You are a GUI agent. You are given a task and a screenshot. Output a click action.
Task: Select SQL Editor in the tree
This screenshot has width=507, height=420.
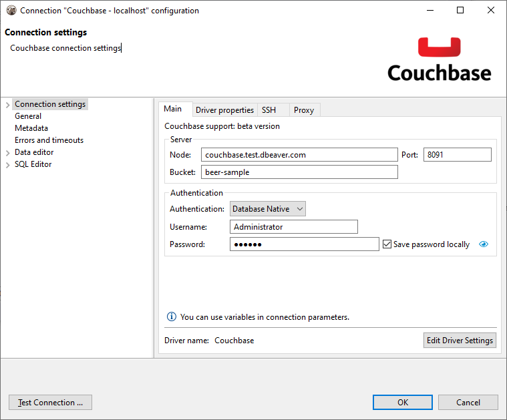coord(33,164)
